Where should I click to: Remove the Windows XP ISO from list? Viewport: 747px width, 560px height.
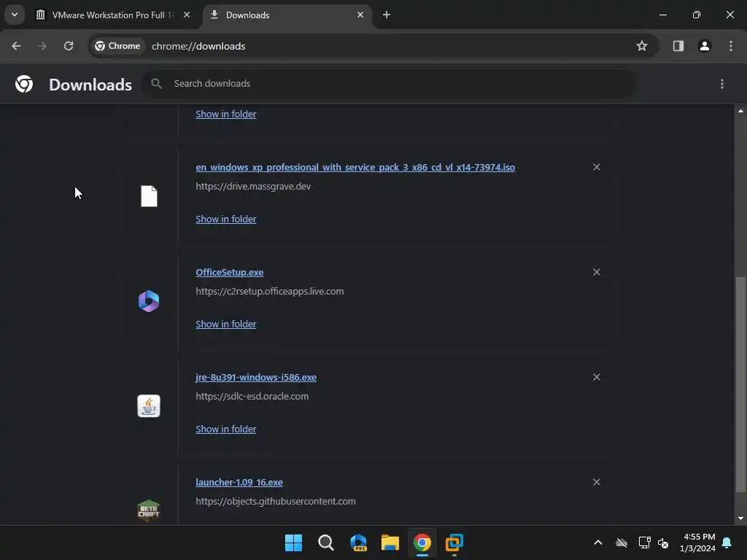(x=596, y=167)
